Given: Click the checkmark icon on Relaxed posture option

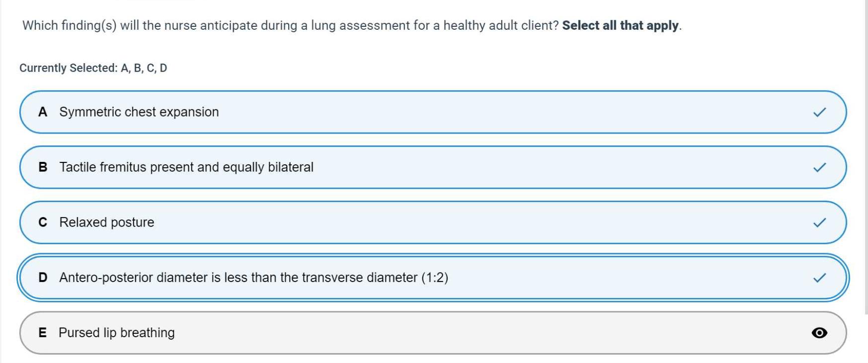Looking at the screenshot, I should [x=819, y=222].
